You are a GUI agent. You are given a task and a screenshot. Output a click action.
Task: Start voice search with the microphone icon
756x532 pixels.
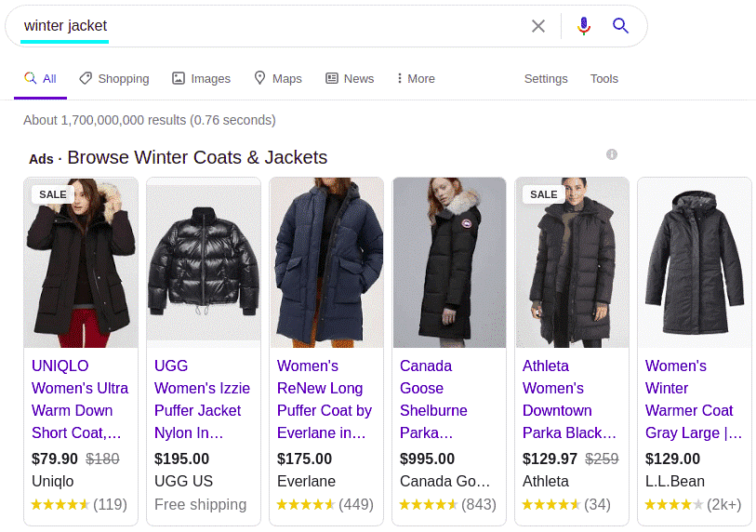coord(584,26)
